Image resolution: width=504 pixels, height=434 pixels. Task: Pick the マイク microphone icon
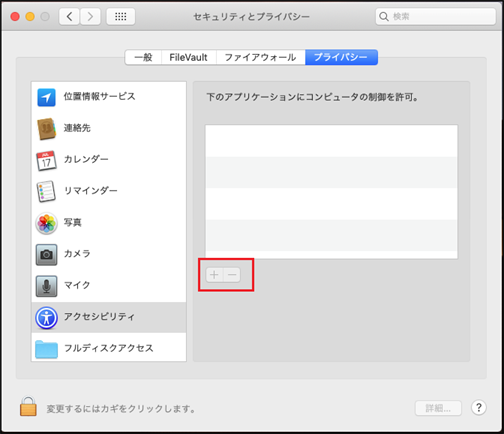pos(46,286)
